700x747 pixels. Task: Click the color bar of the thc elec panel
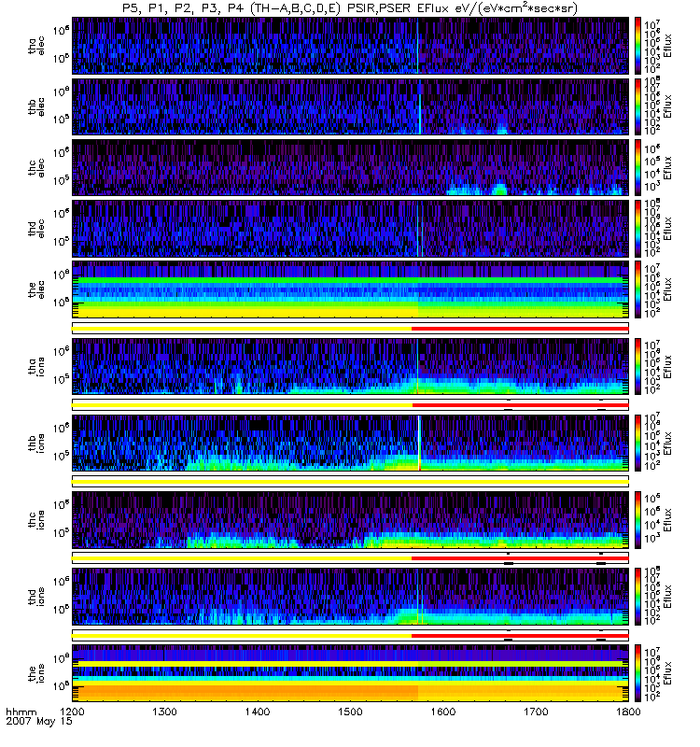pyautogui.click(x=637, y=168)
